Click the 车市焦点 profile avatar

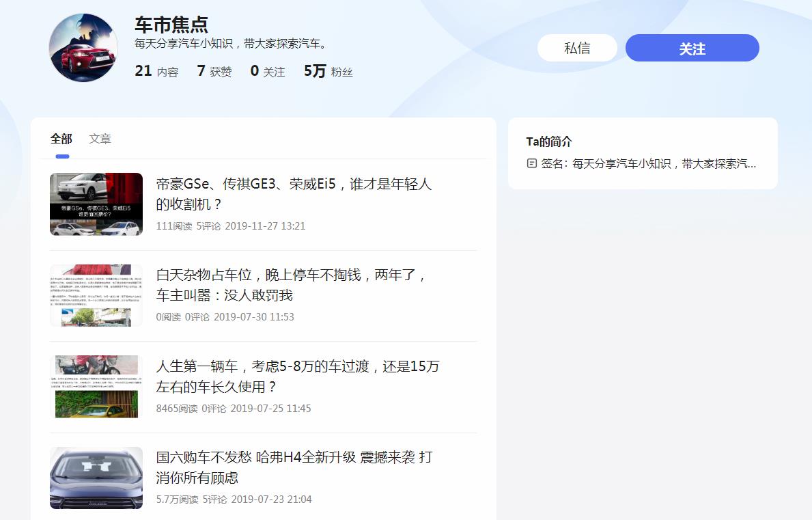pos(83,48)
